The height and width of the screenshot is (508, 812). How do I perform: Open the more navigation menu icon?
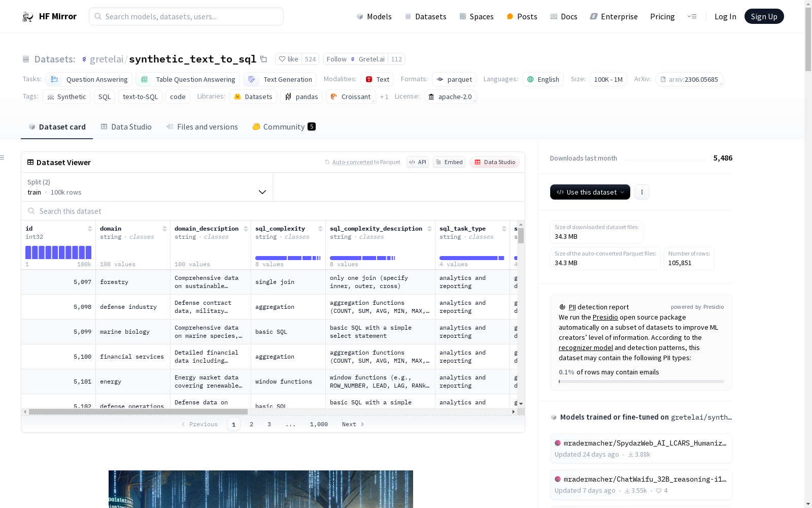(692, 16)
